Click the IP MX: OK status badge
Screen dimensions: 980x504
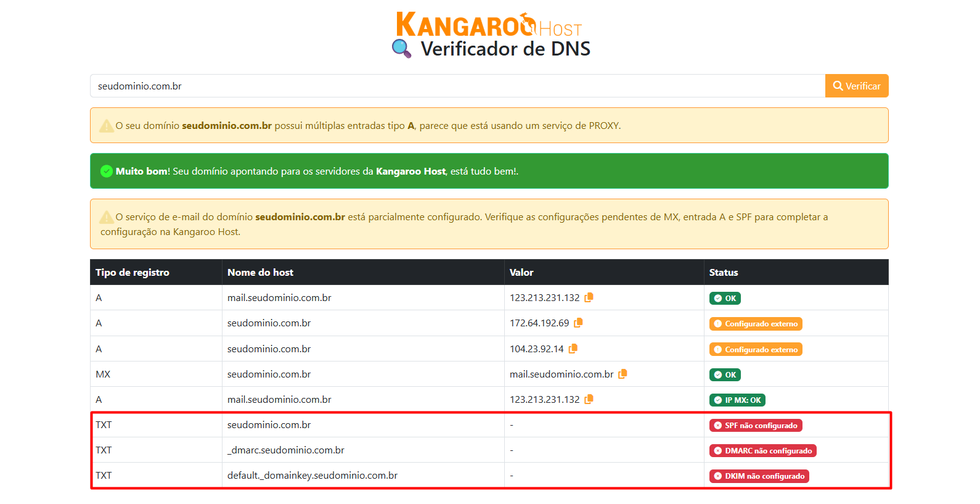point(737,400)
